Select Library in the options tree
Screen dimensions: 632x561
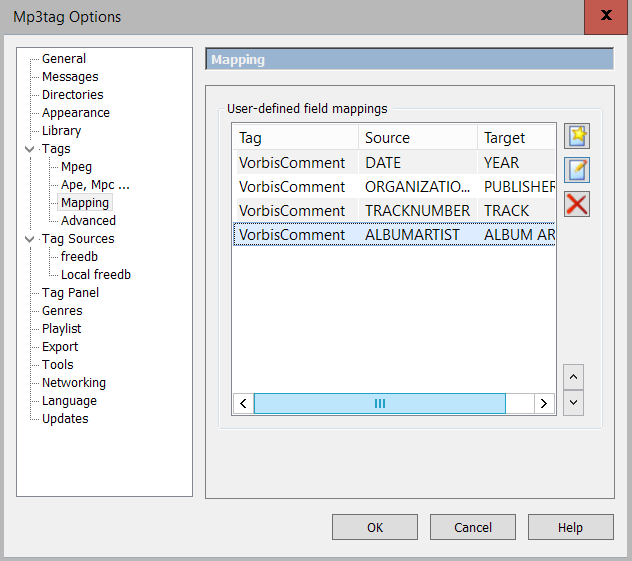[61, 131]
